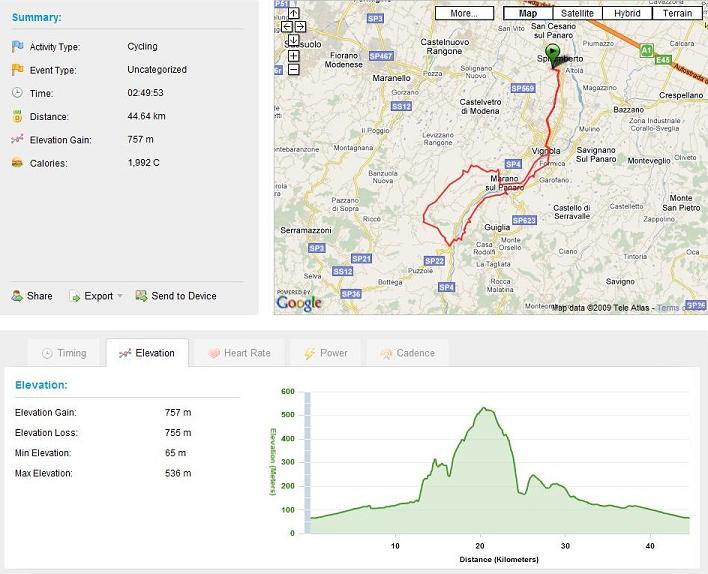
Task: Pan the map up with arrow button
Action: tap(293, 13)
